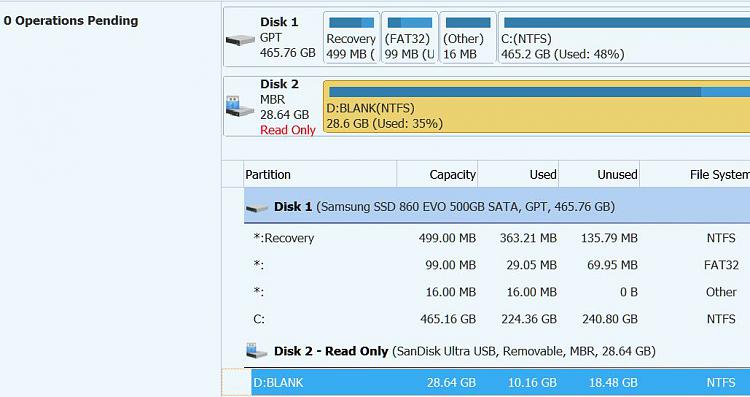Click the Disk 2 Read Only drive icon in list

[x=257, y=351]
